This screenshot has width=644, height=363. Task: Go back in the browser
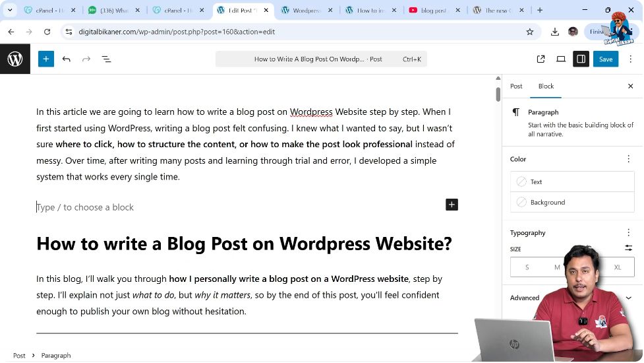[x=11, y=32]
